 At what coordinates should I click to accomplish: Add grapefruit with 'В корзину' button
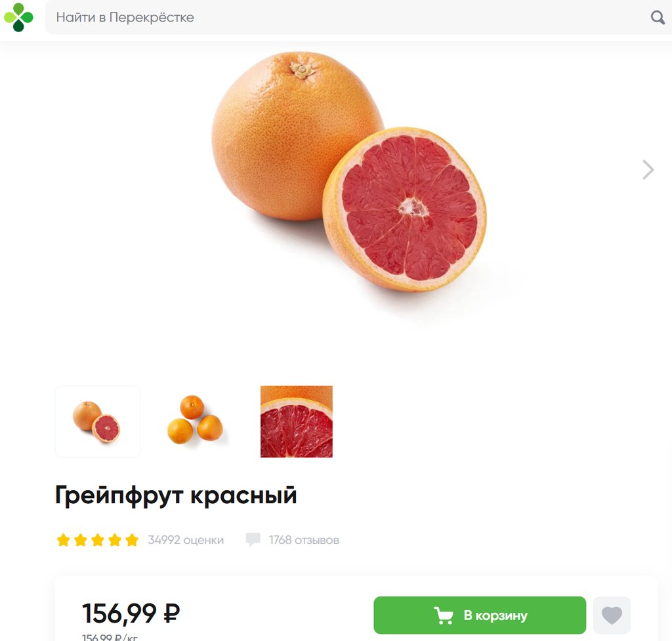click(x=480, y=615)
